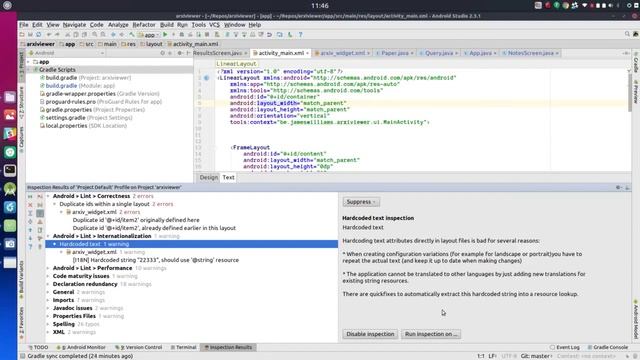The image size is (640, 360).
Task: Open Terminal app in Ubuntu dock
Action: [10, 170]
